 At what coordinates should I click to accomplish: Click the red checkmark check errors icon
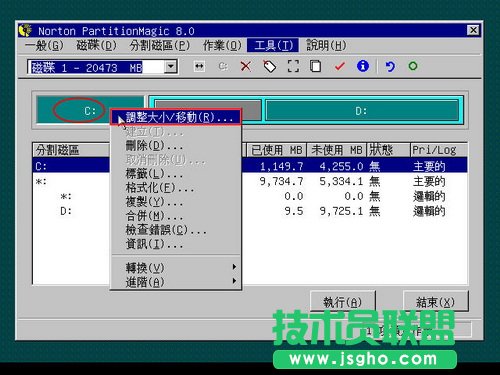(x=339, y=66)
